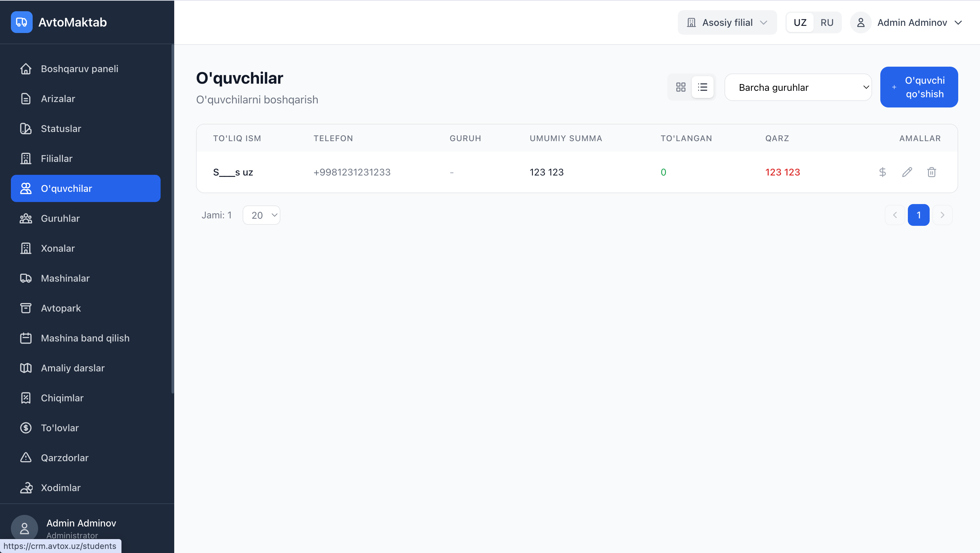
Task: Switch to list view
Action: [x=702, y=87]
